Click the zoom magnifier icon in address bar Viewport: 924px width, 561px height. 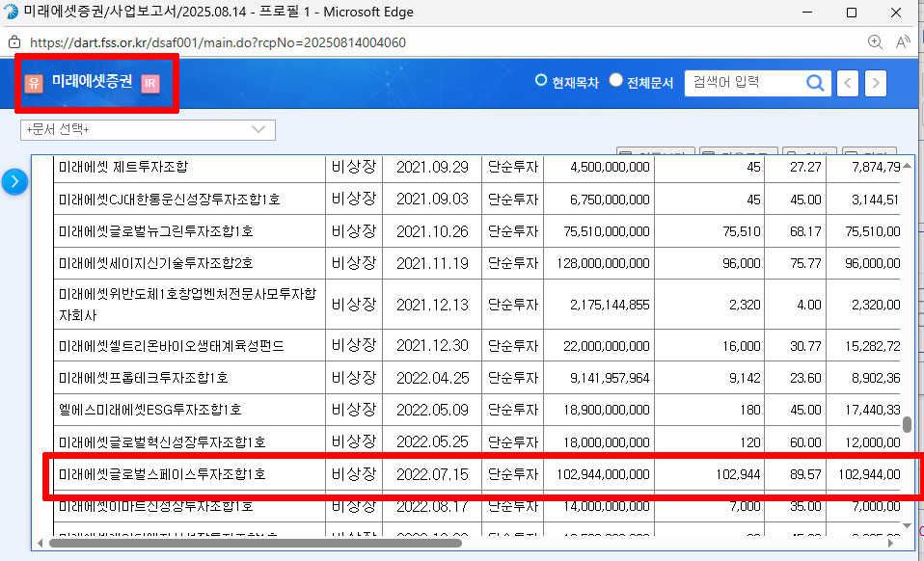coord(875,42)
